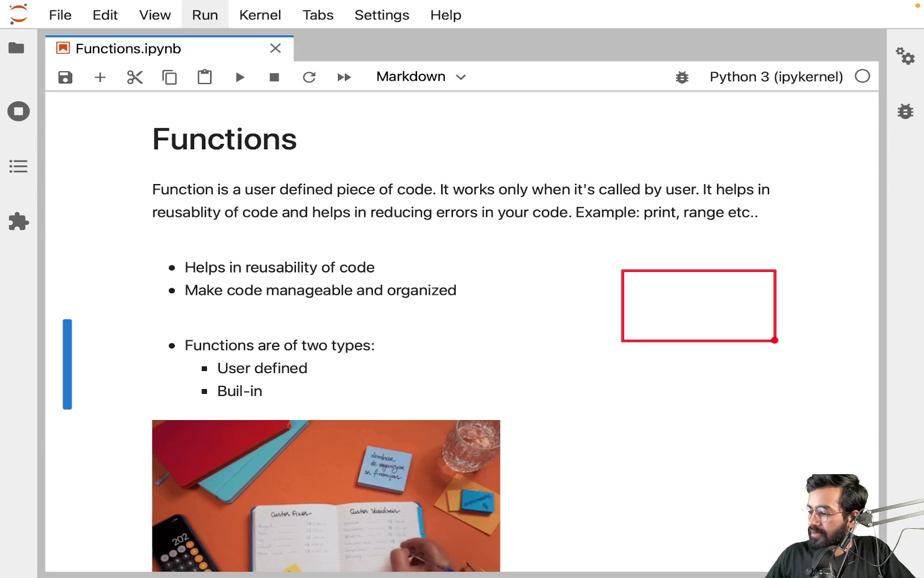Save the notebook with the disk icon
The width and height of the screenshot is (924, 578).
[x=65, y=77]
